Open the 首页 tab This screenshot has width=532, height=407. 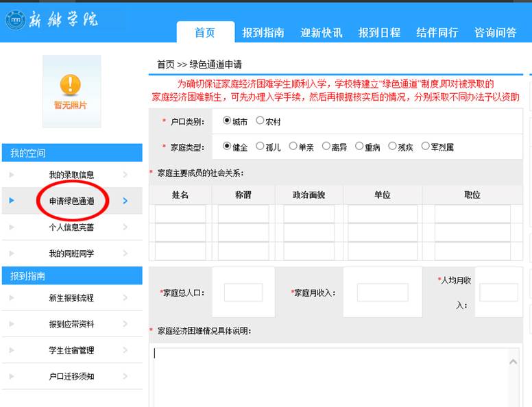[205, 32]
